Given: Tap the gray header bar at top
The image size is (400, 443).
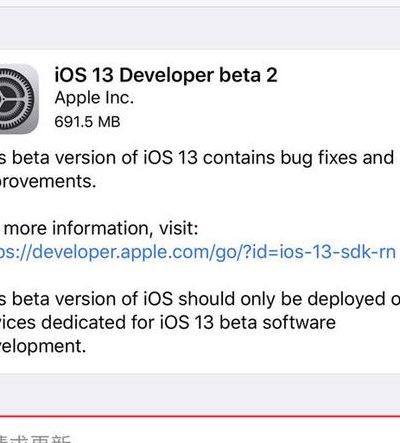Looking at the screenshot, I should [x=200, y=28].
